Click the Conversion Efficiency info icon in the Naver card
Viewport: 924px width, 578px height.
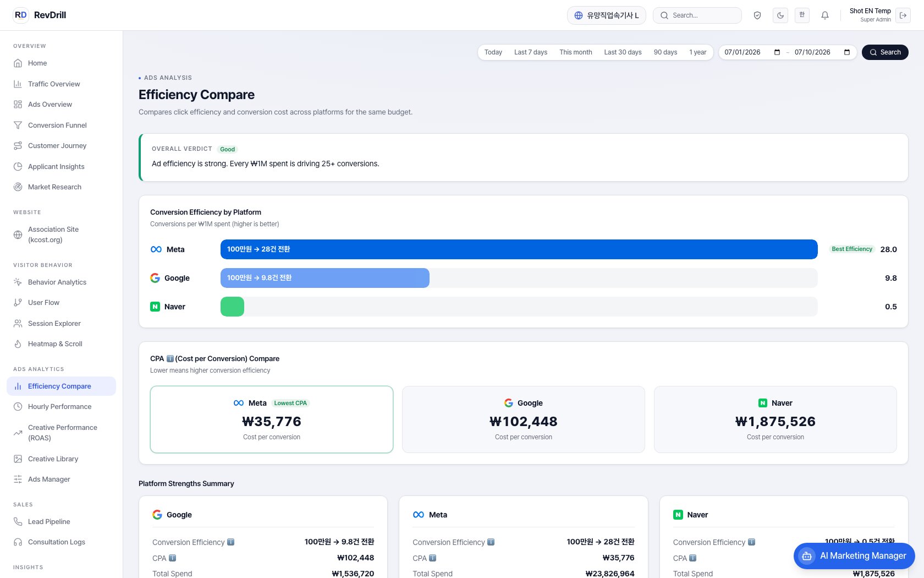click(751, 542)
